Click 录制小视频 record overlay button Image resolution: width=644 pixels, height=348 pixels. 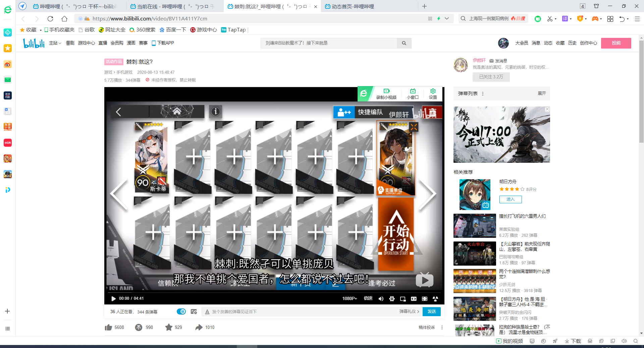coord(386,94)
